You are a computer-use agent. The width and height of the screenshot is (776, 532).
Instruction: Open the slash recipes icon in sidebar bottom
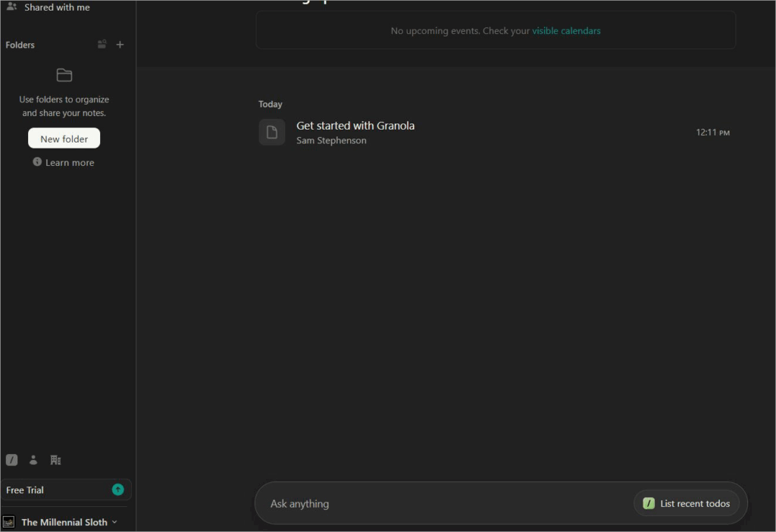[12, 460]
